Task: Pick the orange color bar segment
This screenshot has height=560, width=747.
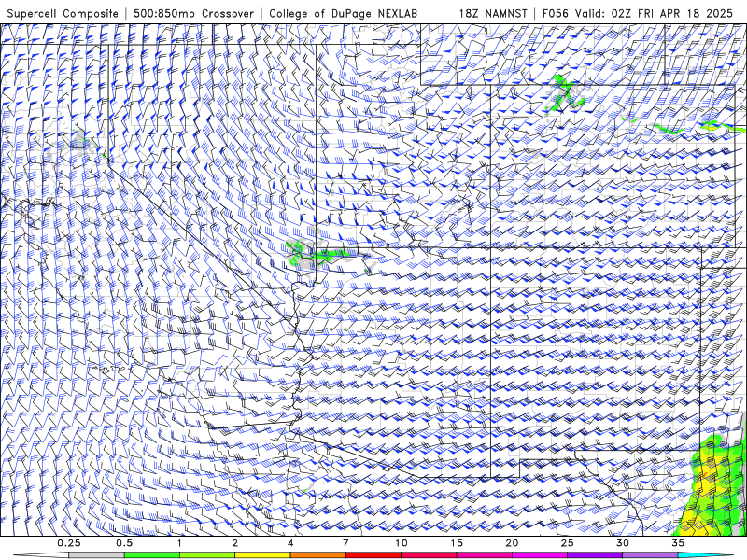Action: click(x=317, y=555)
